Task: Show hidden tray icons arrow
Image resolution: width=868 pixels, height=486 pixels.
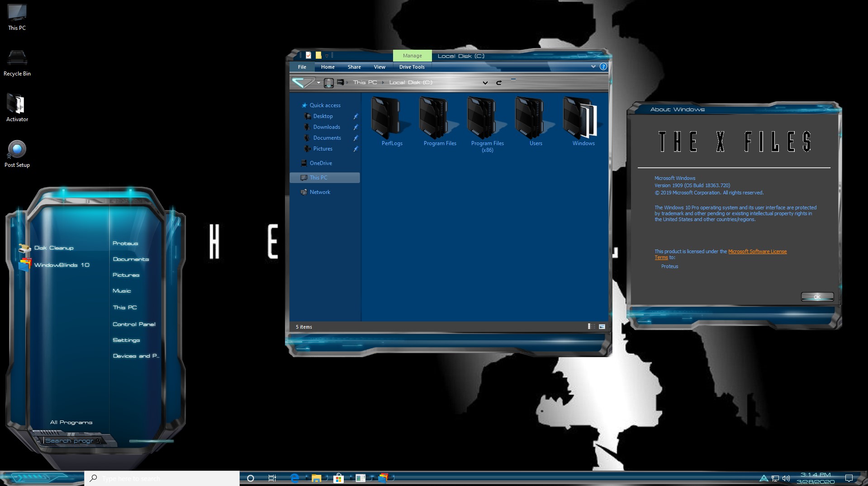Action: pos(764,478)
